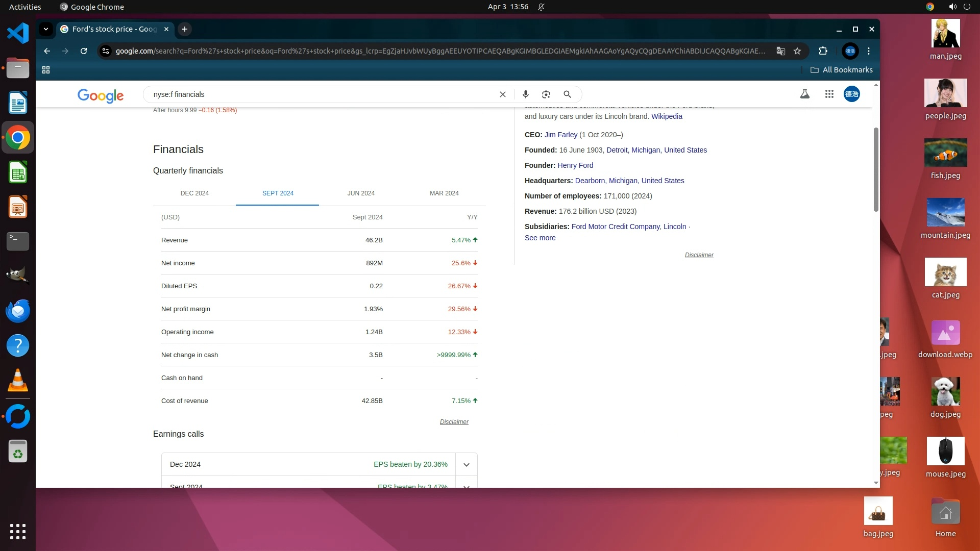This screenshot has height=551, width=980.
Task: Launch Visual Studio Code from dock
Action: coord(18,34)
